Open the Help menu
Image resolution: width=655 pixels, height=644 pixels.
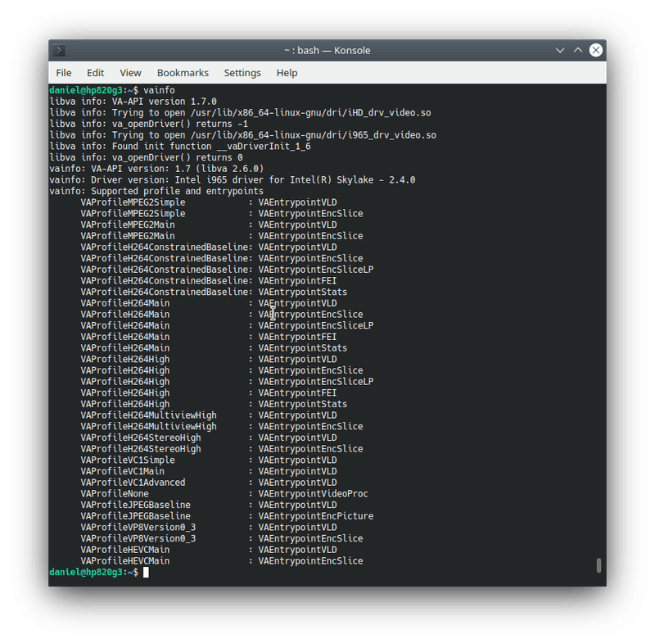[x=287, y=73]
